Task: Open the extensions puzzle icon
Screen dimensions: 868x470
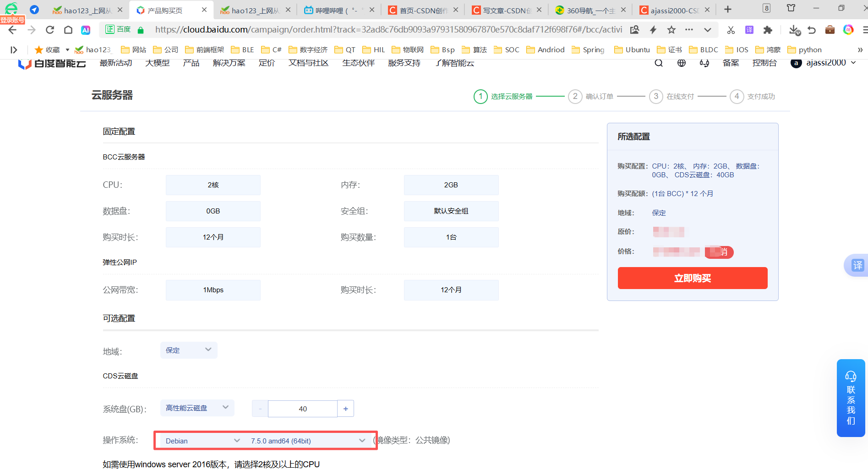Action: (768, 30)
